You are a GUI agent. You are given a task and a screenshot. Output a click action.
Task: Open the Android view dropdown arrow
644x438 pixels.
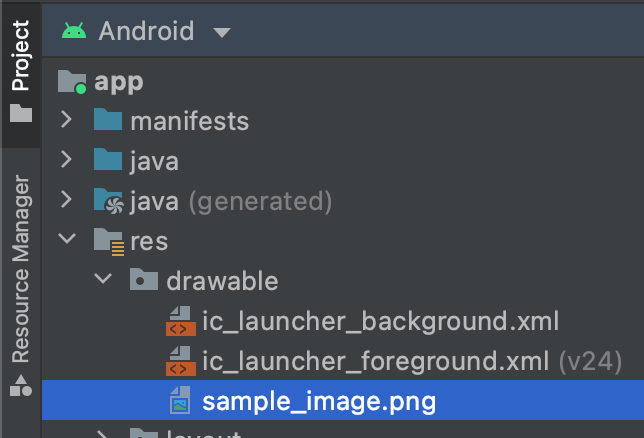click(222, 33)
